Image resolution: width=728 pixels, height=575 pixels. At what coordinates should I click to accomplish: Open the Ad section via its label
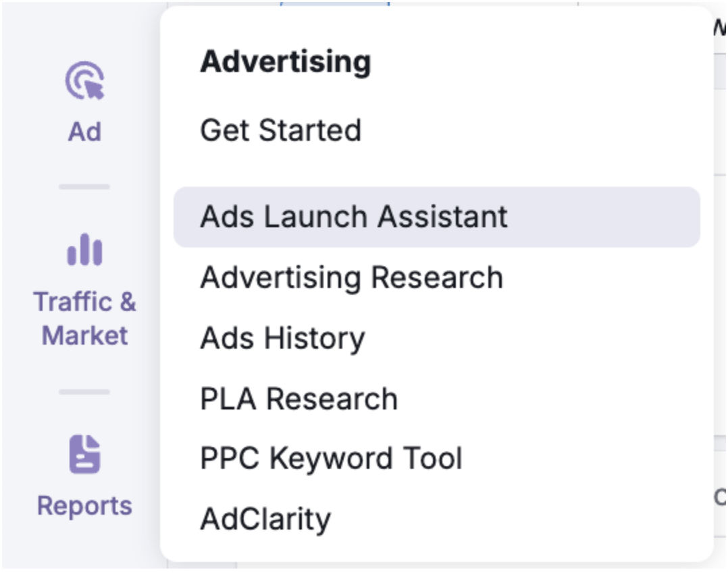pyautogui.click(x=85, y=132)
